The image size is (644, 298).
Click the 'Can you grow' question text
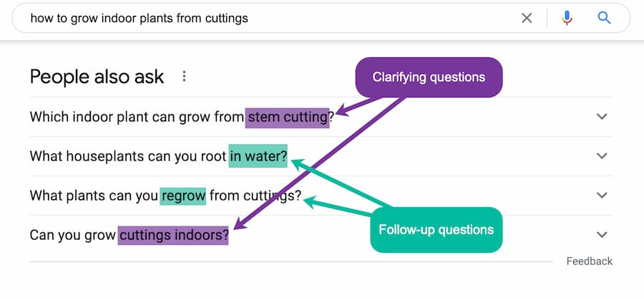tap(73, 234)
